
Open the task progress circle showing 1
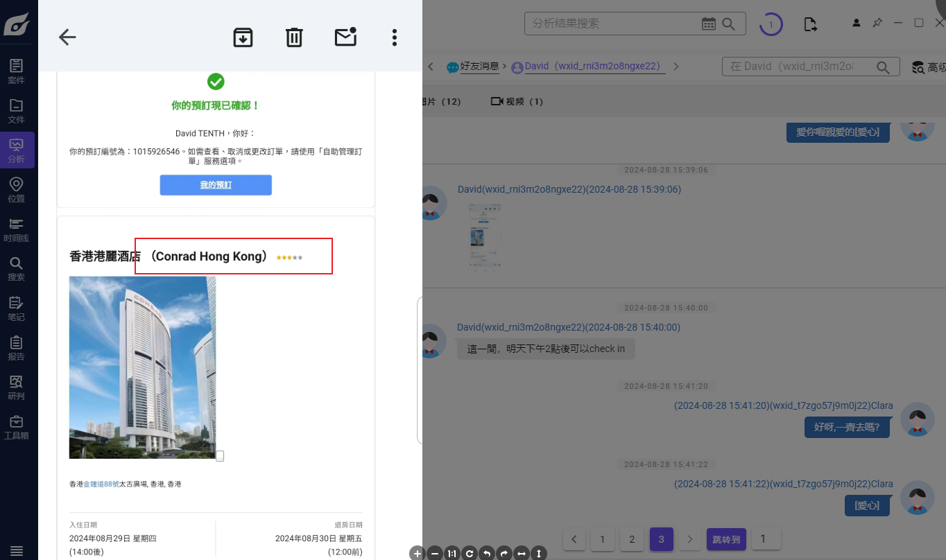[x=771, y=24]
